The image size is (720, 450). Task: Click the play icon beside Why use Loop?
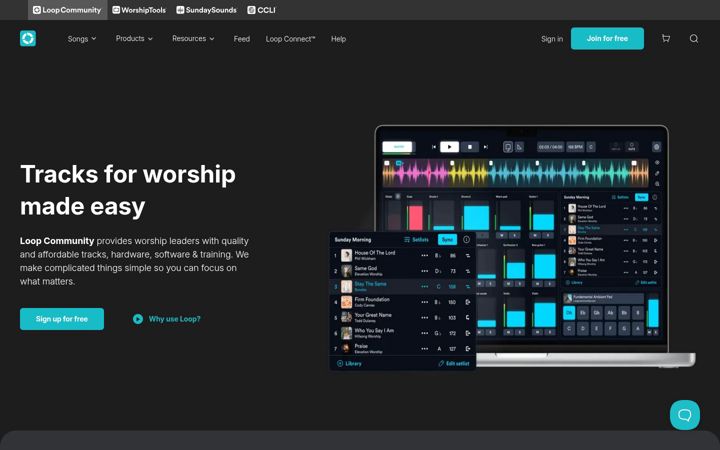(138, 319)
